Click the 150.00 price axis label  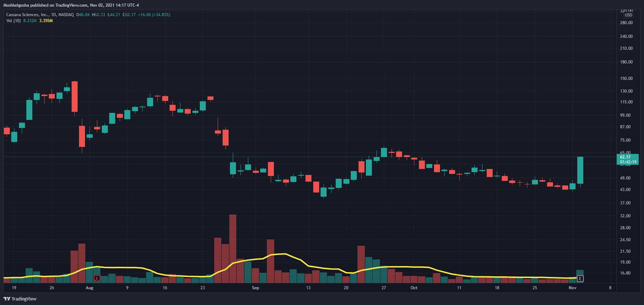[x=626, y=79]
